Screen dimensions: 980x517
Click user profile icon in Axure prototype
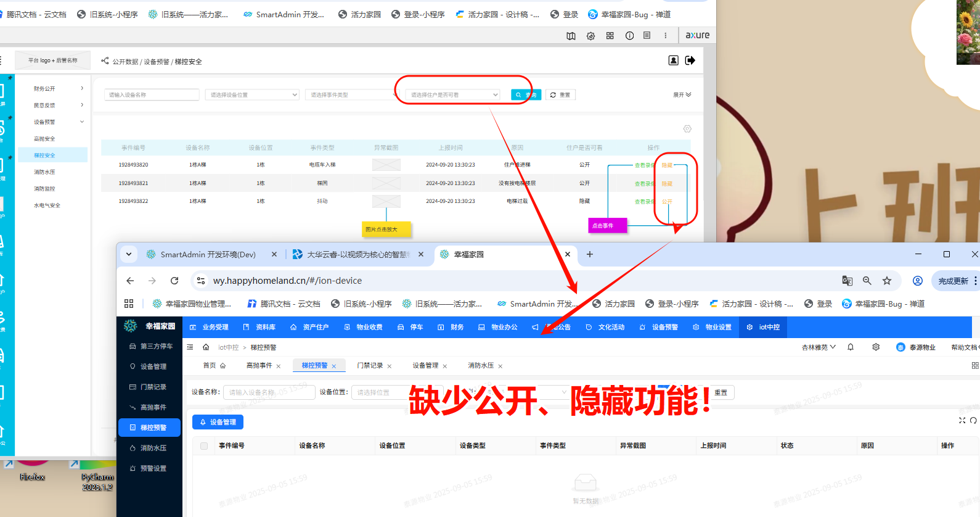click(x=674, y=60)
